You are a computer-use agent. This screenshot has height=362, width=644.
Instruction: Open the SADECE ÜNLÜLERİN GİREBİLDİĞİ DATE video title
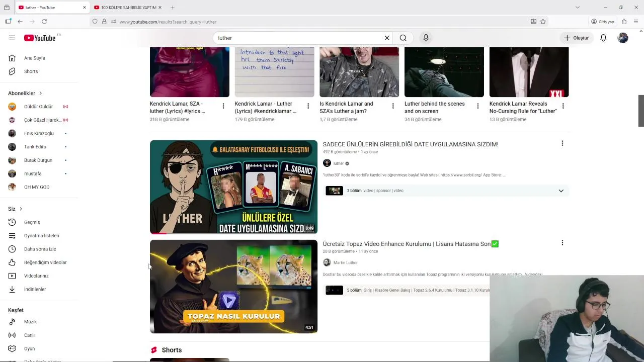[411, 144]
